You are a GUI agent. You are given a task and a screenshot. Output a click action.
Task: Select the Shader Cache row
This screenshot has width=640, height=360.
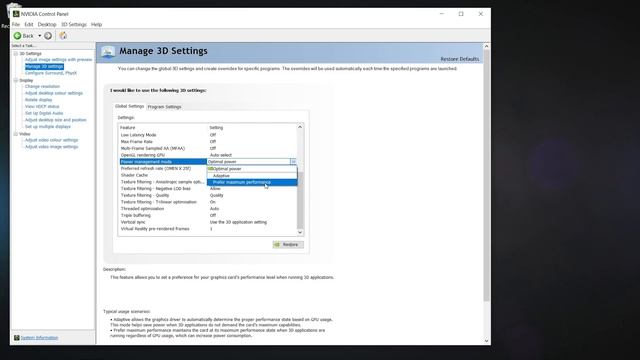point(163,175)
